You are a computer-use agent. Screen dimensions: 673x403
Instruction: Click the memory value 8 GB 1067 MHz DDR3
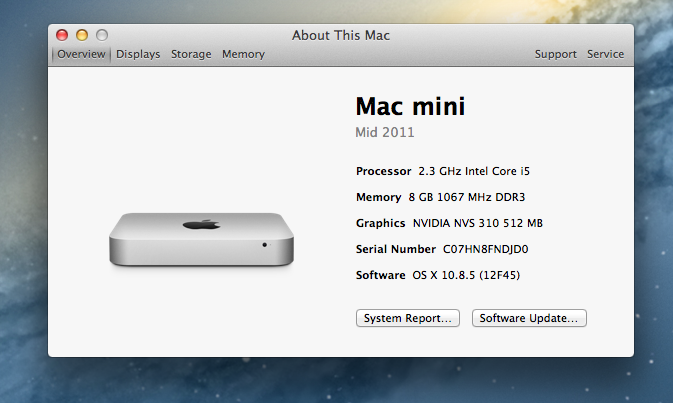point(467,197)
